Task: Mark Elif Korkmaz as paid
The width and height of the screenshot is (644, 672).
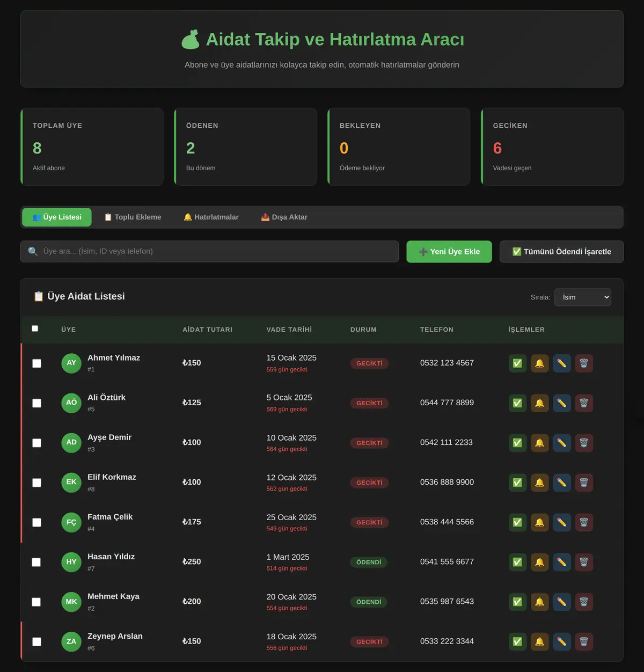Action: pyautogui.click(x=517, y=483)
